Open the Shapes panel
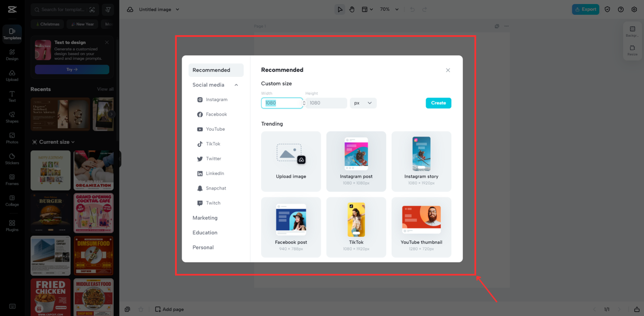Viewport: 644px width, 316px height. (12, 117)
